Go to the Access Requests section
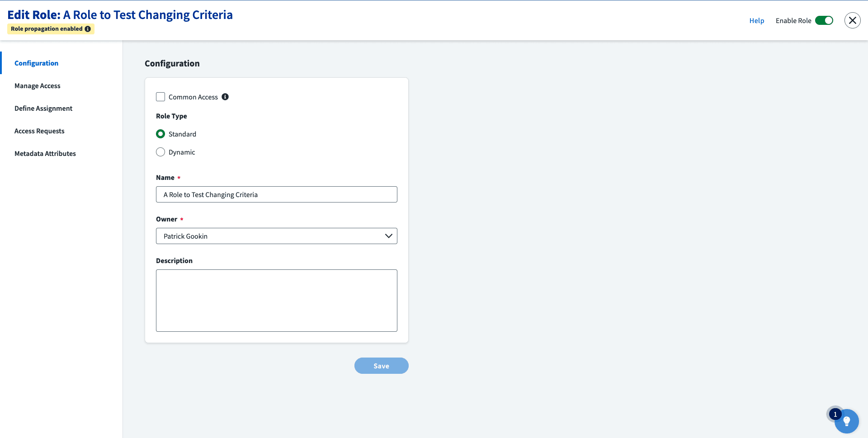This screenshot has height=438, width=868. pos(39,131)
